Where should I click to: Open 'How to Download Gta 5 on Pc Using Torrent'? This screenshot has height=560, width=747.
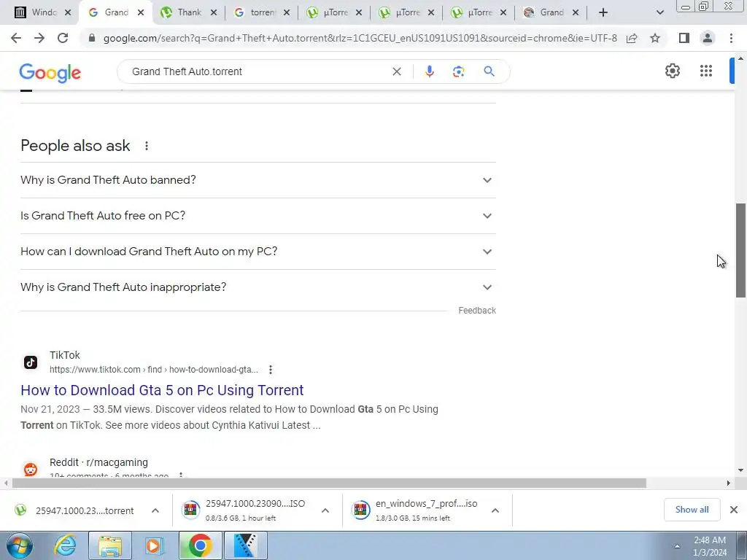coord(162,390)
